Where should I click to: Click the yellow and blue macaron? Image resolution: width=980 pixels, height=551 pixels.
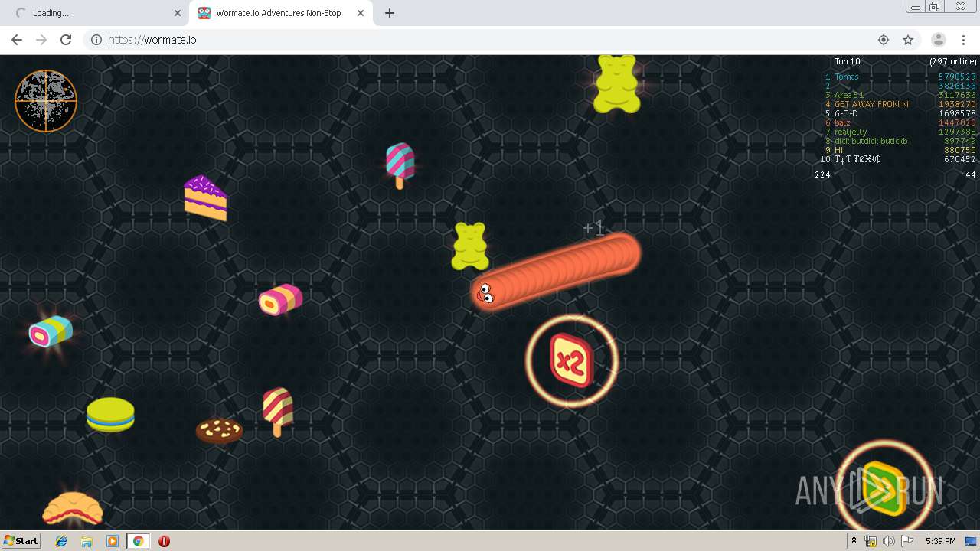(110, 415)
